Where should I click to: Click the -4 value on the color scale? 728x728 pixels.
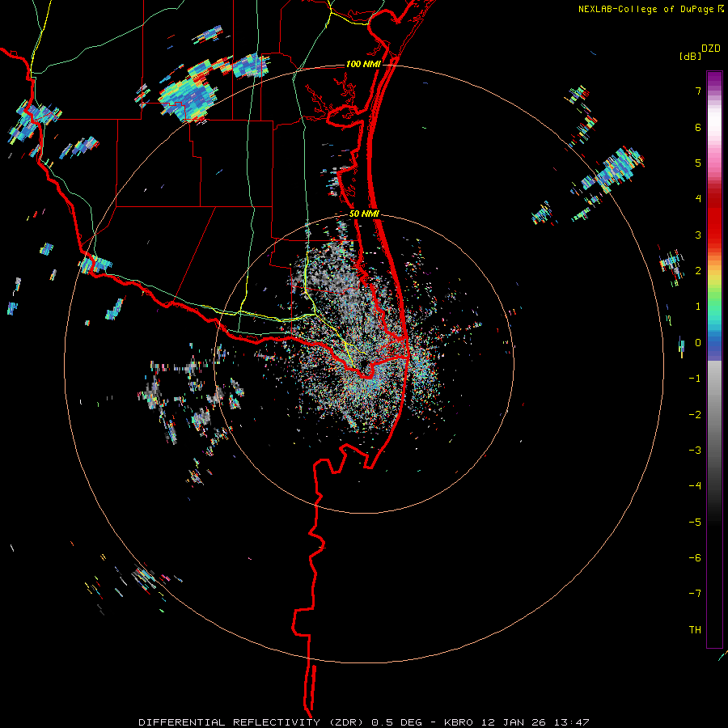coord(695,486)
